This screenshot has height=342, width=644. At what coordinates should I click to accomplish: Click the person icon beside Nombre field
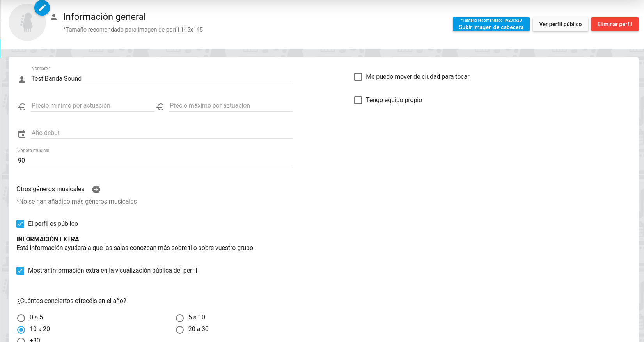pos(22,79)
